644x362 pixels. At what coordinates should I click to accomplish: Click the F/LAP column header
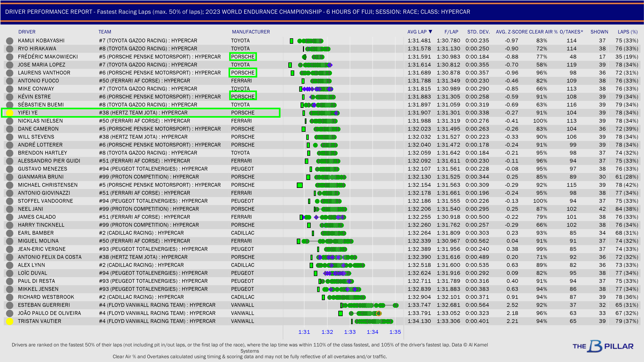pos(451,32)
